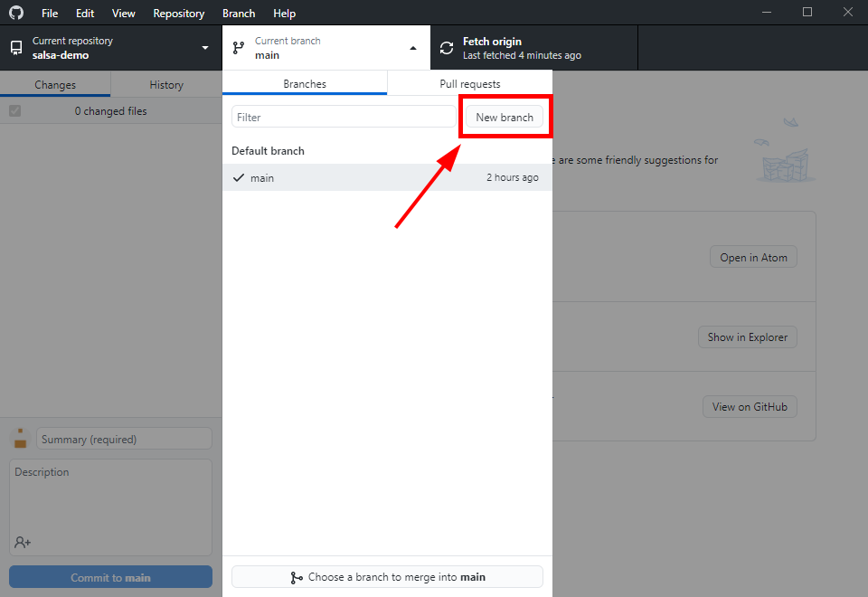Click the Show in Explorer button
Image resolution: width=868 pixels, height=597 pixels.
[x=748, y=336]
